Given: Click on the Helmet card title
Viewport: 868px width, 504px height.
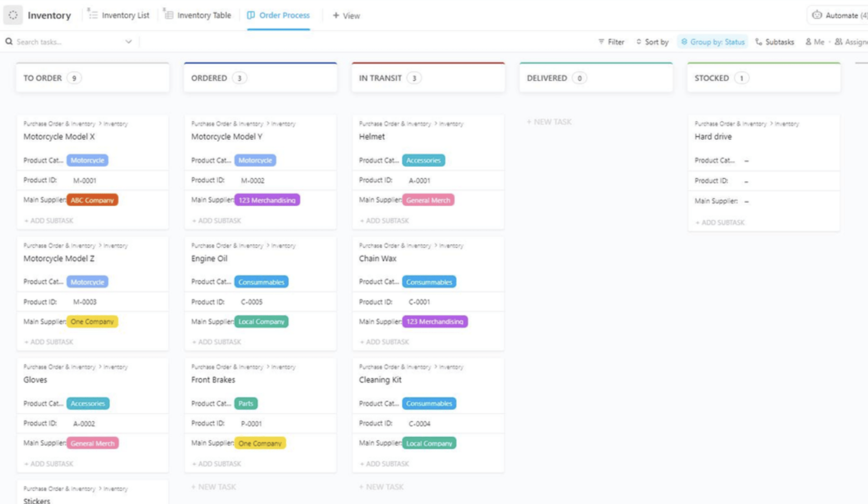Looking at the screenshot, I should [x=371, y=137].
